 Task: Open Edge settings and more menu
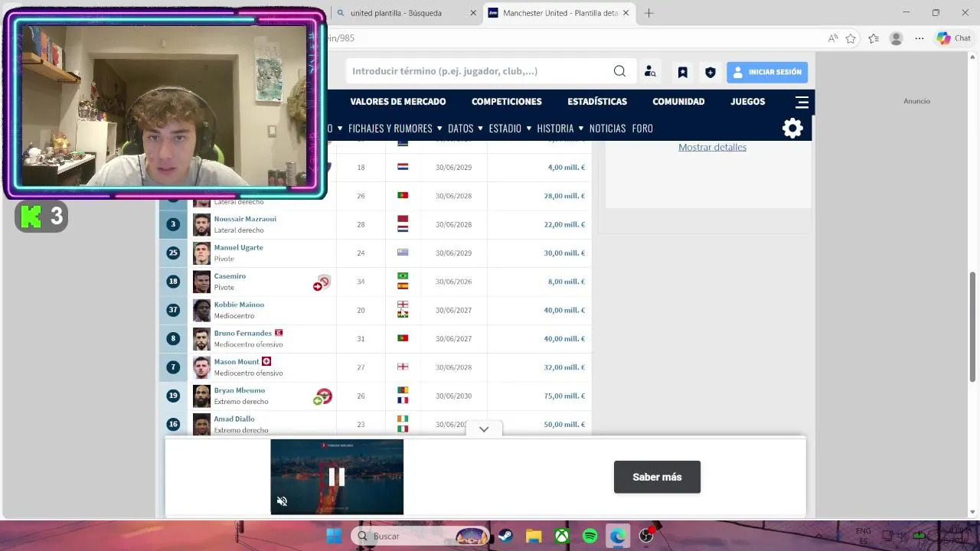point(920,38)
